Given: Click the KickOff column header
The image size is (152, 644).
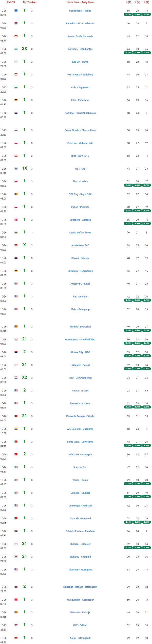Looking at the screenshot, I should point(11,2).
